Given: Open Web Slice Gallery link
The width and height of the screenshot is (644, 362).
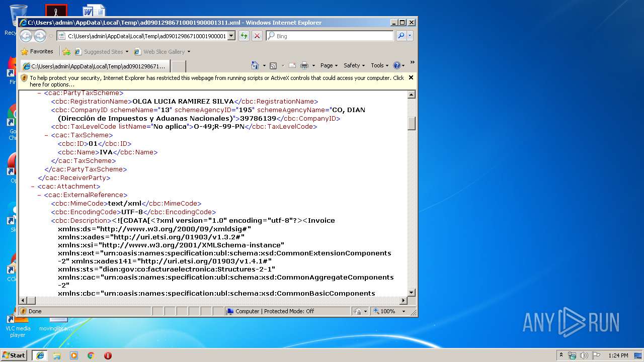Looking at the screenshot, I should (162, 51).
